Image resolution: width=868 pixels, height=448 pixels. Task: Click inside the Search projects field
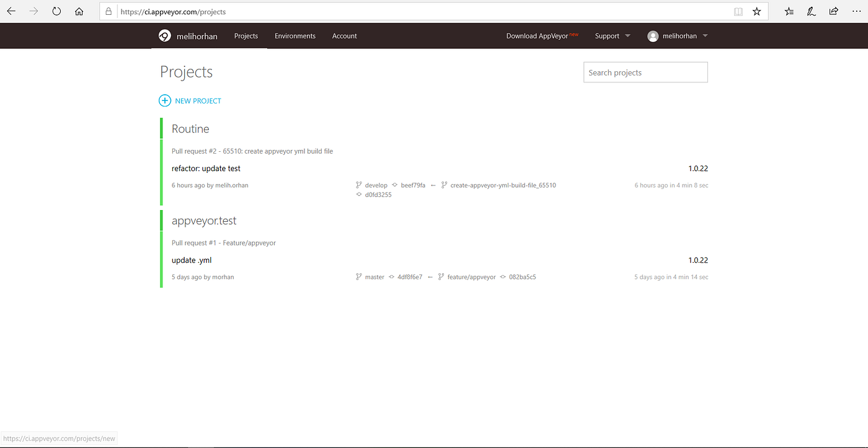645,72
